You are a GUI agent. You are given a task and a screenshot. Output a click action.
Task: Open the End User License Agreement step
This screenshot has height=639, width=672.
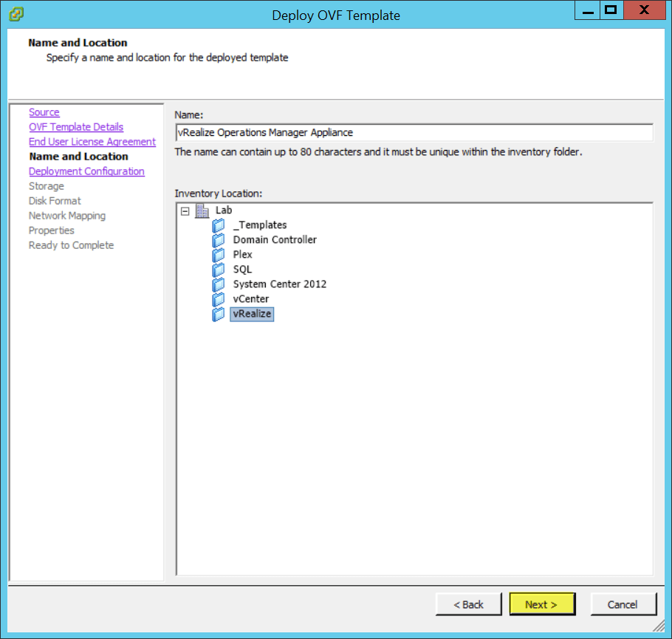pos(92,141)
